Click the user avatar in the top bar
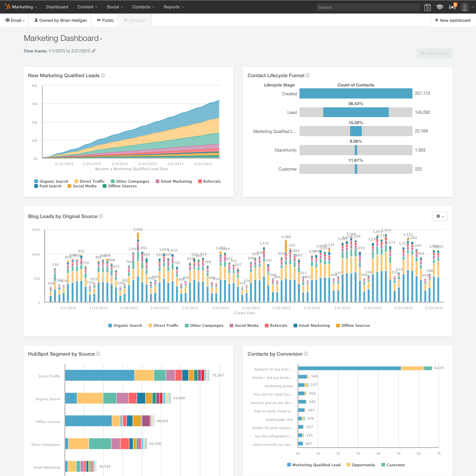This screenshot has height=476, width=476. [465, 7]
